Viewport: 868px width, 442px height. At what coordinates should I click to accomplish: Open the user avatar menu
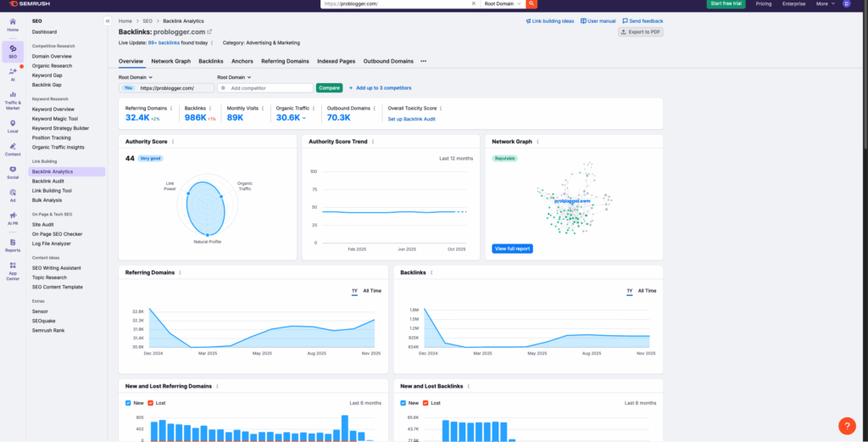pyautogui.click(x=847, y=3)
